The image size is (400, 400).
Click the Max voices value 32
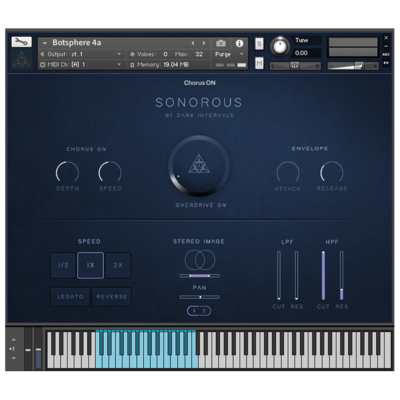click(199, 54)
